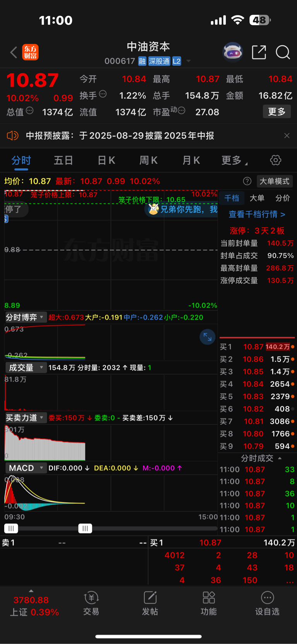
Task: Tap the 4012 order queue entry
Action: [x=174, y=555]
